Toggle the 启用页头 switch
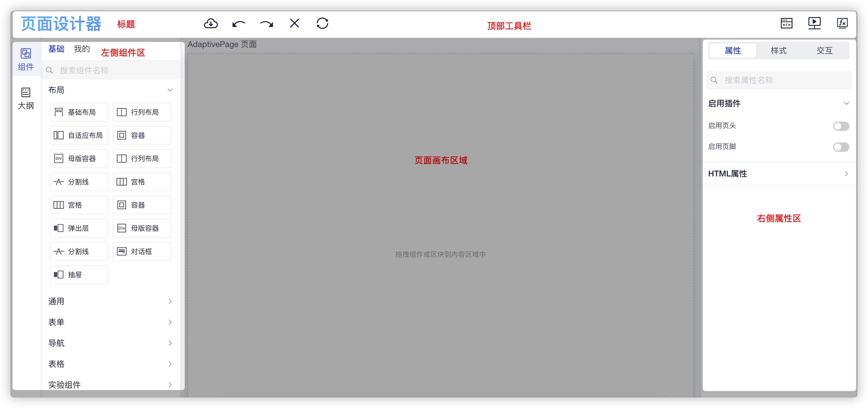 (x=841, y=126)
